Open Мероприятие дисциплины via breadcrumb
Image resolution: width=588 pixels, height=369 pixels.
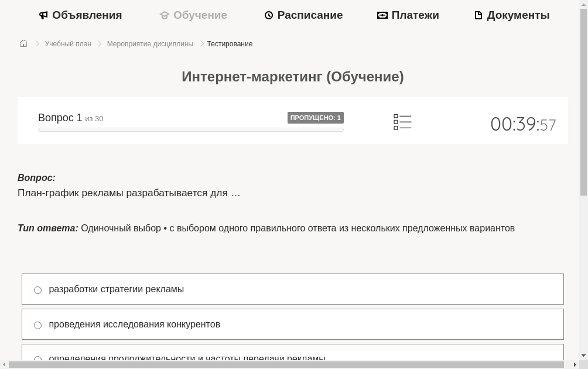pos(150,43)
